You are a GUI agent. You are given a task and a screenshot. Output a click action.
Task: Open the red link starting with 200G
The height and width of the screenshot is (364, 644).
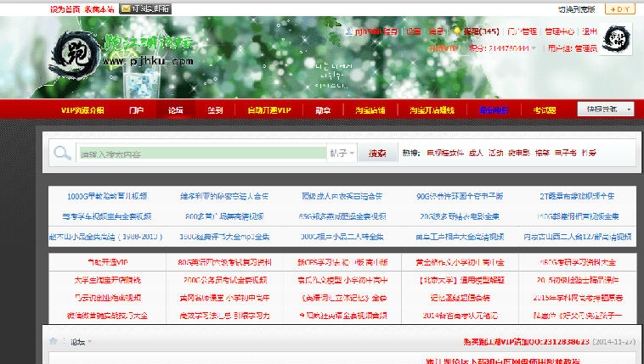225,280
